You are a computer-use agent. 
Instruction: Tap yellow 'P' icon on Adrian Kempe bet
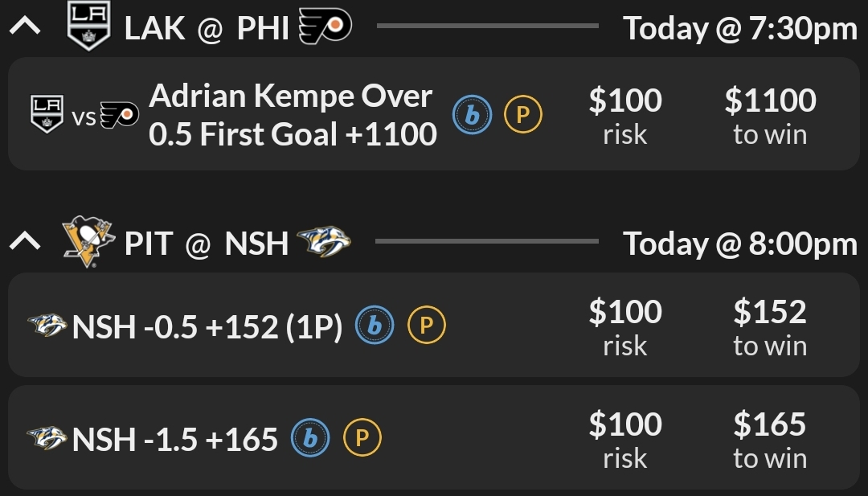click(522, 115)
